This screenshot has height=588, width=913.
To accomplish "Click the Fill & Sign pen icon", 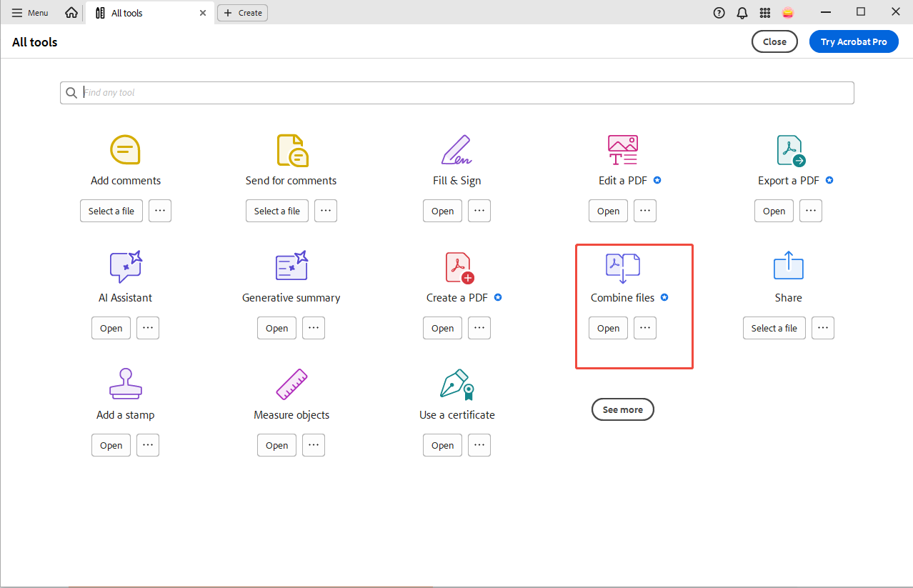I will (456, 150).
